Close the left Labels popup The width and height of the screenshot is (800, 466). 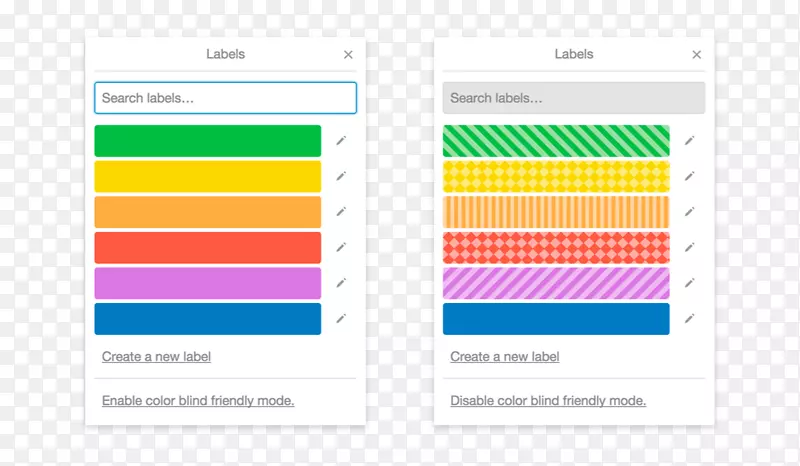pos(348,55)
